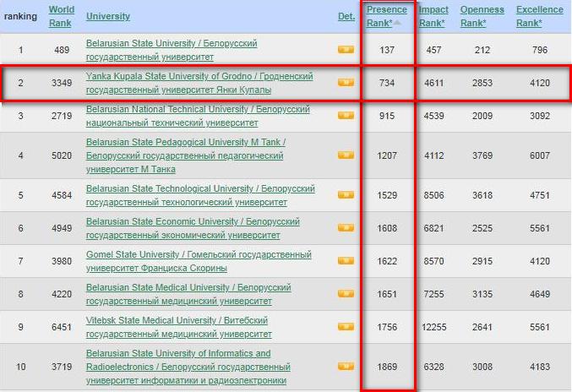This screenshot has height=392, width=572.
Task: Select impact rank value 457
Action: coord(433,50)
